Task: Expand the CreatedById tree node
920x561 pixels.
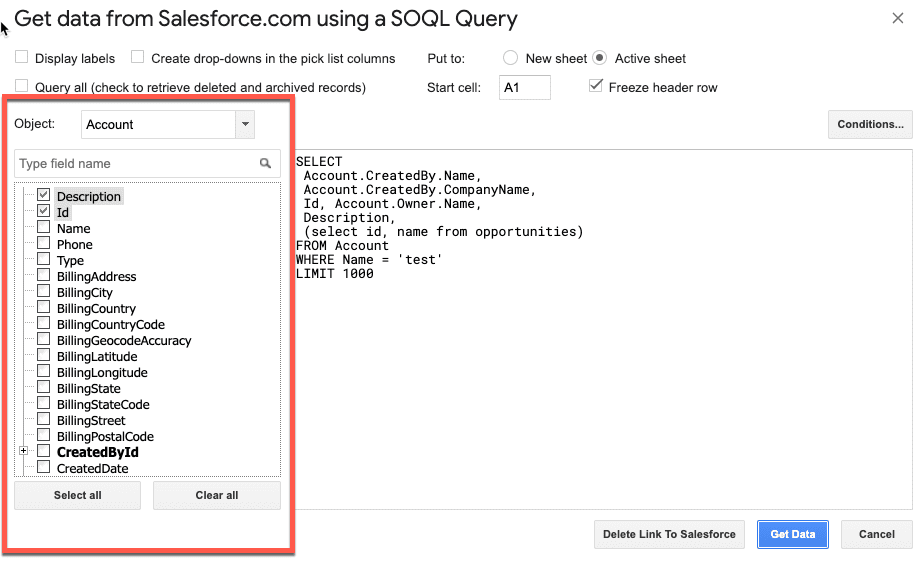Action: [x=22, y=452]
